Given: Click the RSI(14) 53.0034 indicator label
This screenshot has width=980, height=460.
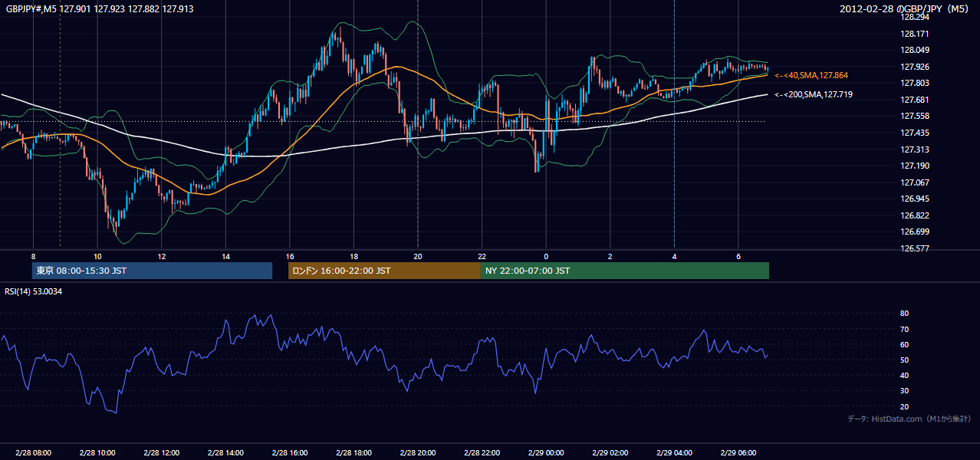Looking at the screenshot, I should (x=34, y=291).
